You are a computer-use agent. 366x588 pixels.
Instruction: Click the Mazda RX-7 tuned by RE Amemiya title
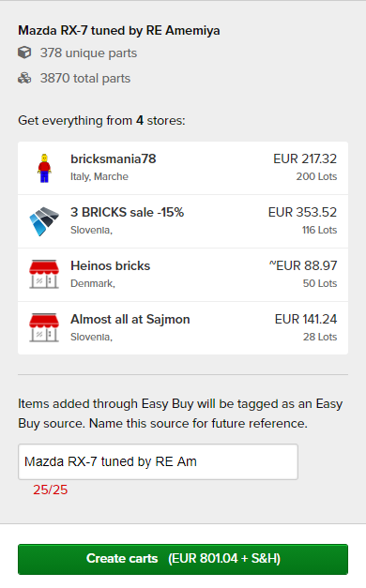click(119, 30)
